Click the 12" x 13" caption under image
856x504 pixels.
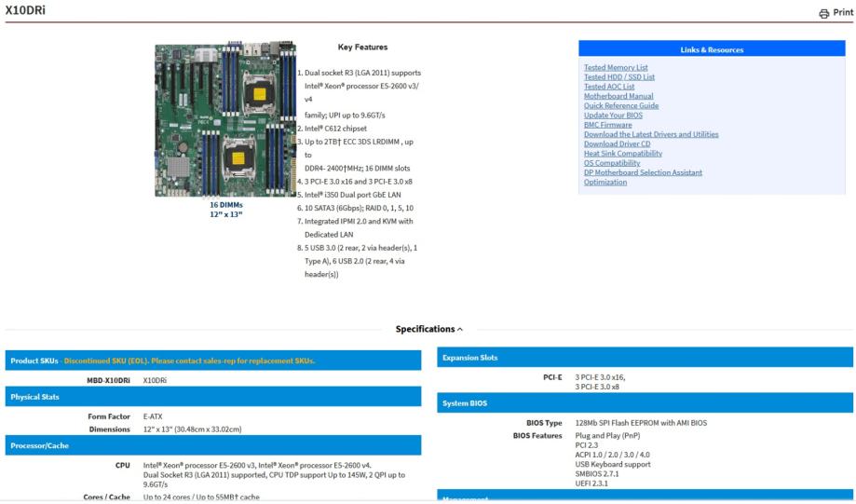pos(226,214)
